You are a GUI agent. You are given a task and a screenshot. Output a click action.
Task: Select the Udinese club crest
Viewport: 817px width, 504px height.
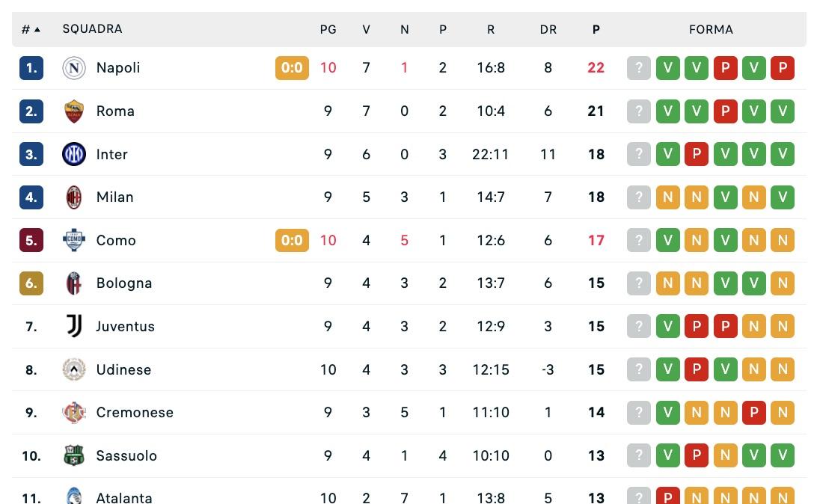point(74,369)
